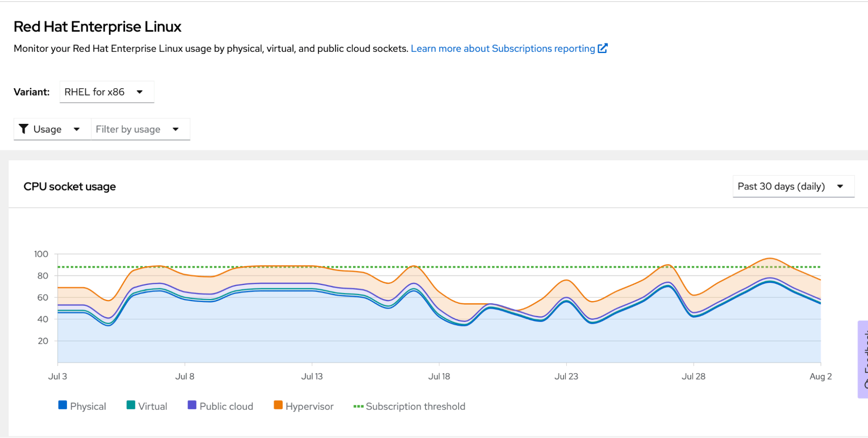Click the Jul 28 hypervisor dip on the chart
Viewport: 868px width, 438px height.
[x=694, y=295]
